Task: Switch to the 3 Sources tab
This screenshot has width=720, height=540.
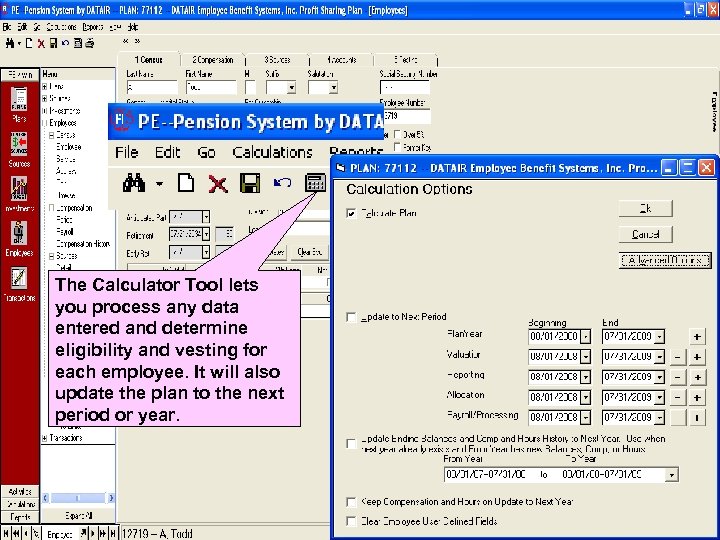Action: [277, 60]
